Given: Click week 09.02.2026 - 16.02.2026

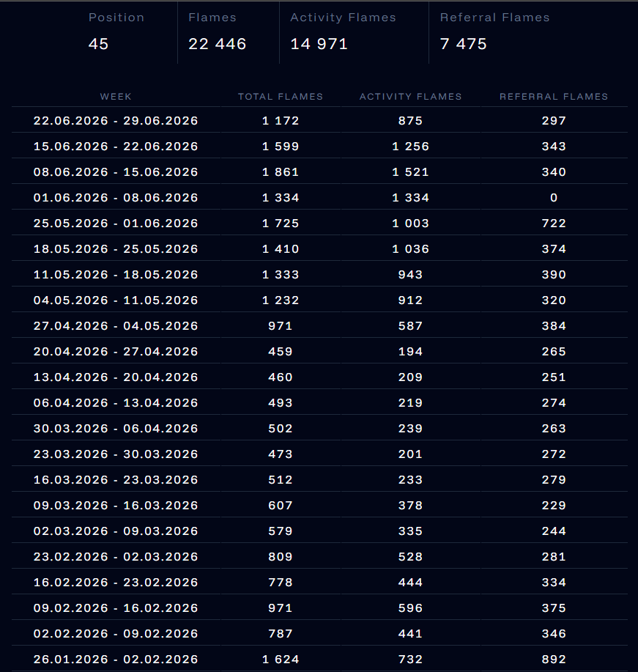Looking at the screenshot, I should (116, 608).
